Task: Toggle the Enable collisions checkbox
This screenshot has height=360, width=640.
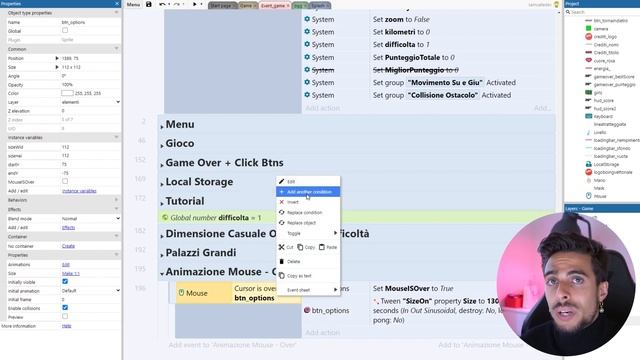Action: pos(65,307)
